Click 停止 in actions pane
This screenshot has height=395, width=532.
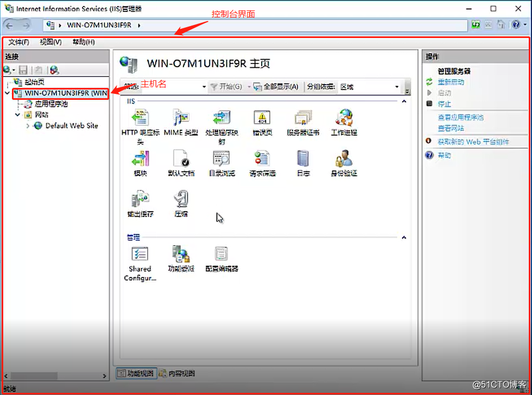(x=444, y=104)
